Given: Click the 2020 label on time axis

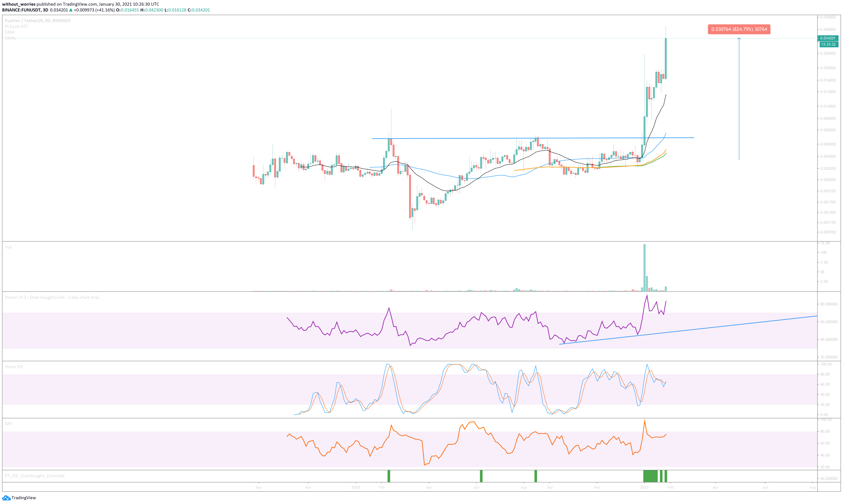Looking at the screenshot, I should [x=356, y=487].
